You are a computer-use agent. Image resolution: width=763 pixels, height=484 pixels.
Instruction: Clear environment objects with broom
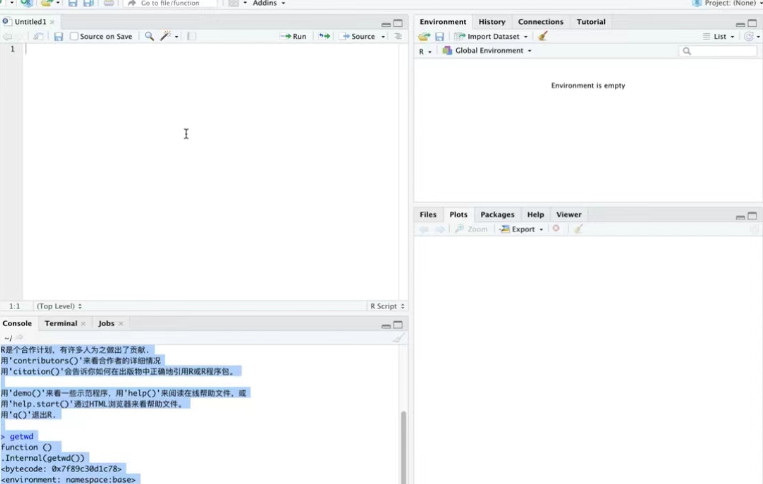pyautogui.click(x=543, y=36)
